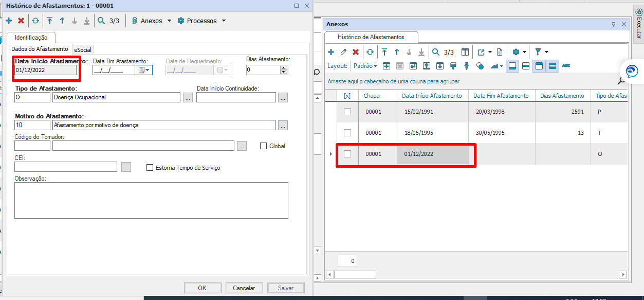Enable Estorna Tempo de Serviço checkbox
The width and height of the screenshot is (644, 300).
(150, 168)
